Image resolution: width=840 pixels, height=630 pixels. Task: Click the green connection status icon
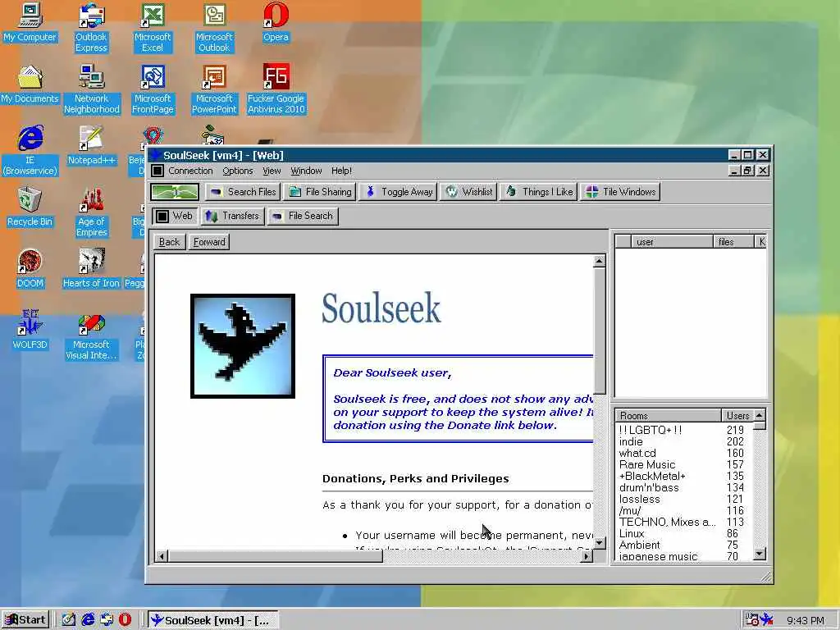point(175,192)
